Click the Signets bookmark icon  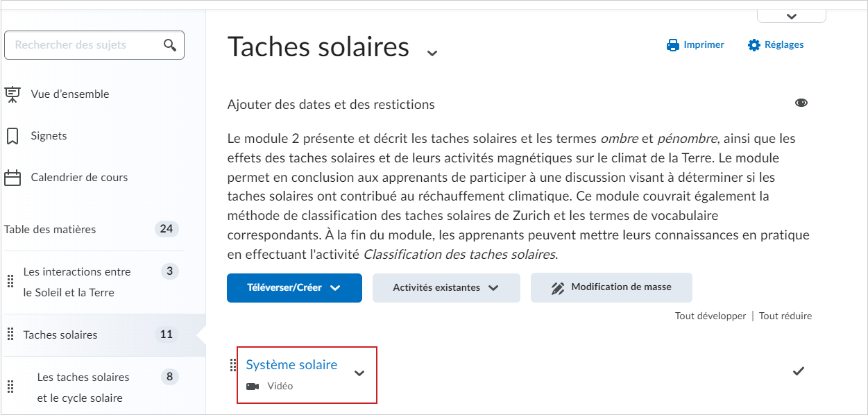[12, 136]
